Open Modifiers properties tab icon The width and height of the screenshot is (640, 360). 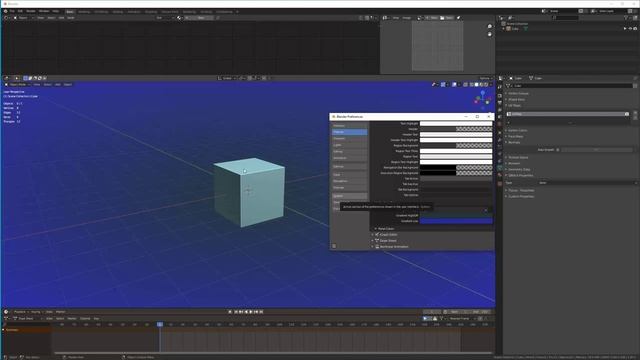(500, 140)
